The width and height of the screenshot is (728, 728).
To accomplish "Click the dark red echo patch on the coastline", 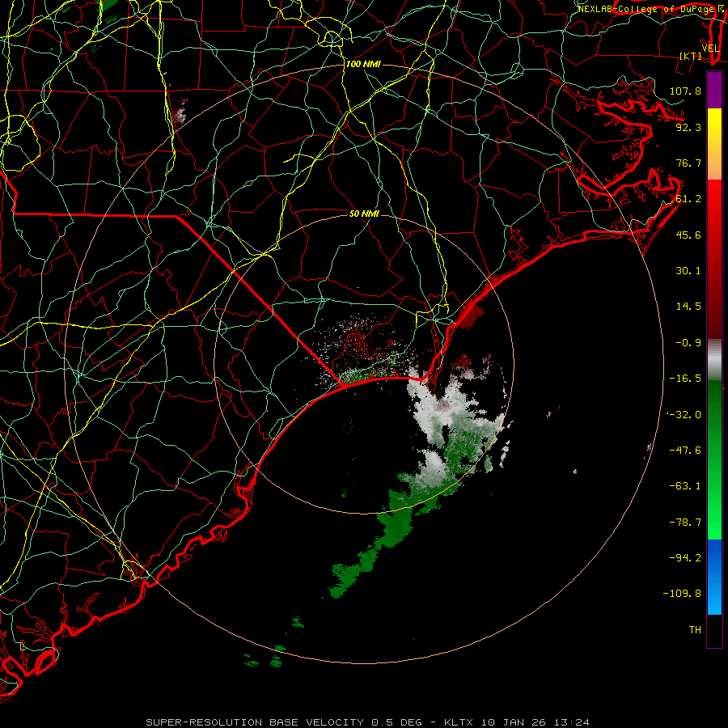I will (x=472, y=316).
